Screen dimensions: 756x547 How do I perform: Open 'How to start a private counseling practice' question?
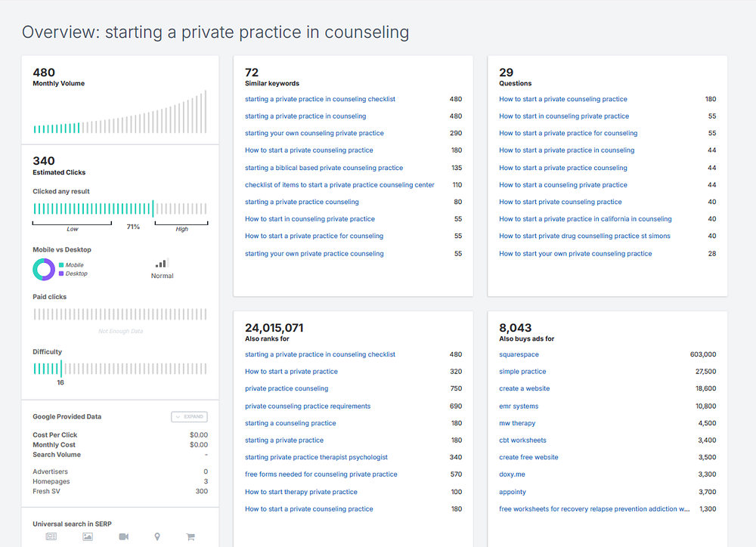563,99
